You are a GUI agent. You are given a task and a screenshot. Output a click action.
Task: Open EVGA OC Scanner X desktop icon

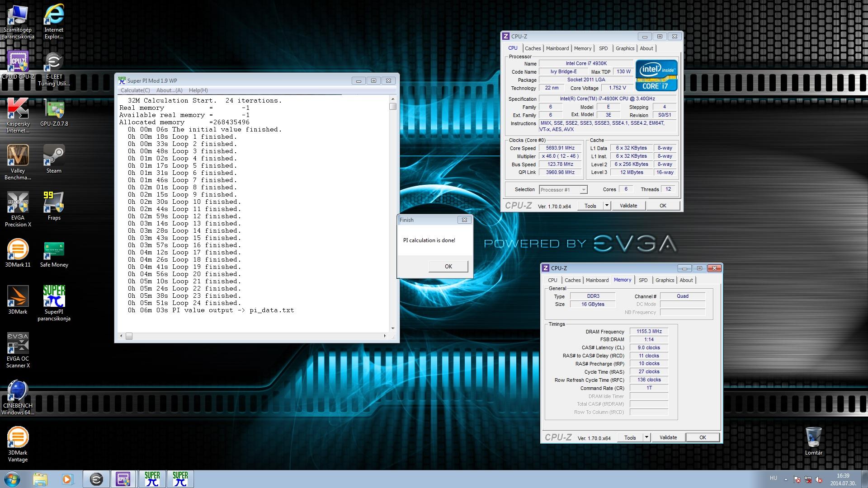pos(18,351)
